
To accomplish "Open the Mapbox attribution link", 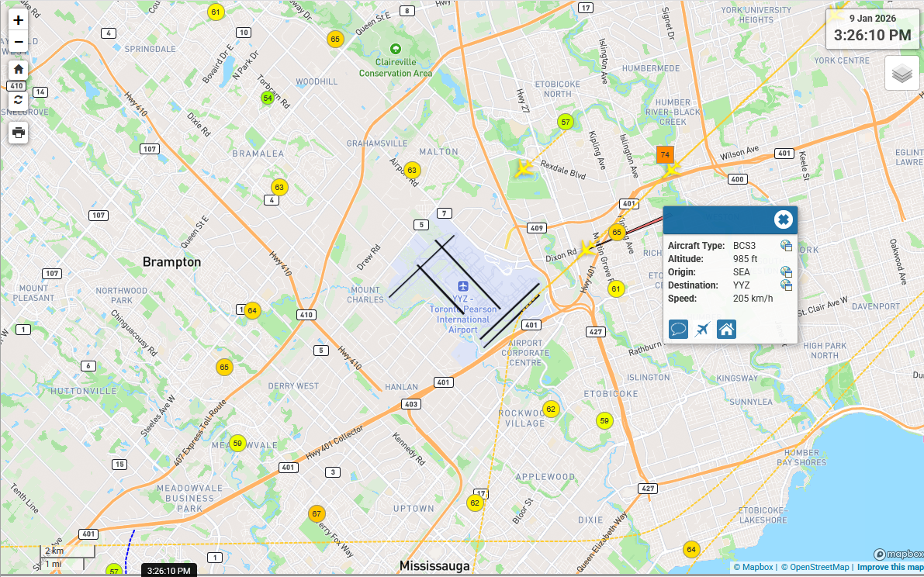I will click(753, 568).
